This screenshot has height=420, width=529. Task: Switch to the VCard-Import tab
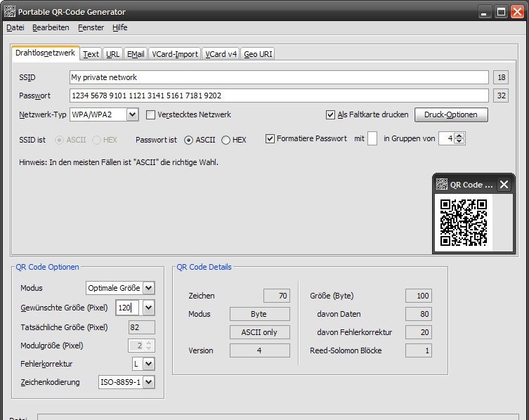[x=175, y=54]
